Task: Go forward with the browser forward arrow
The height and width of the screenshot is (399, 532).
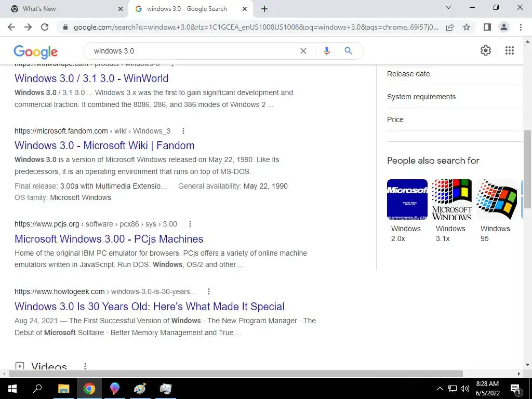Action: 28,27
